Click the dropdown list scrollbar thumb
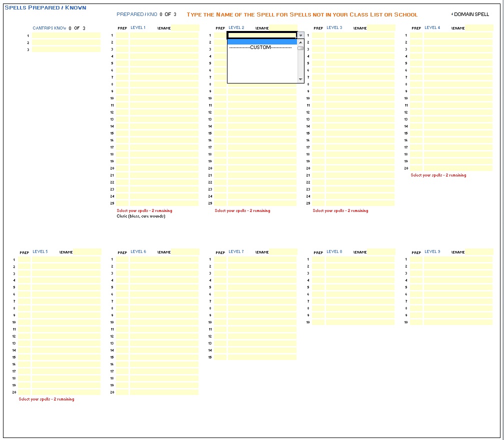This screenshot has height=440, width=504. [x=300, y=48]
